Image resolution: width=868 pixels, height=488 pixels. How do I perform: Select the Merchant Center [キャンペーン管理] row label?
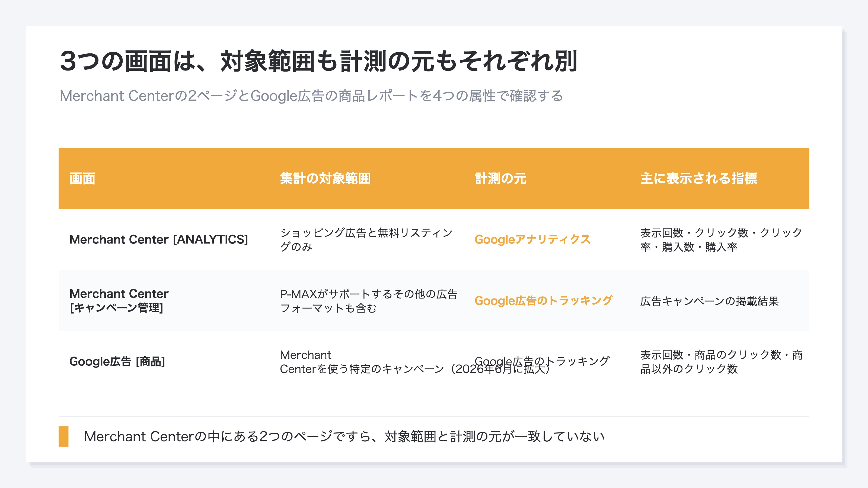(119, 301)
